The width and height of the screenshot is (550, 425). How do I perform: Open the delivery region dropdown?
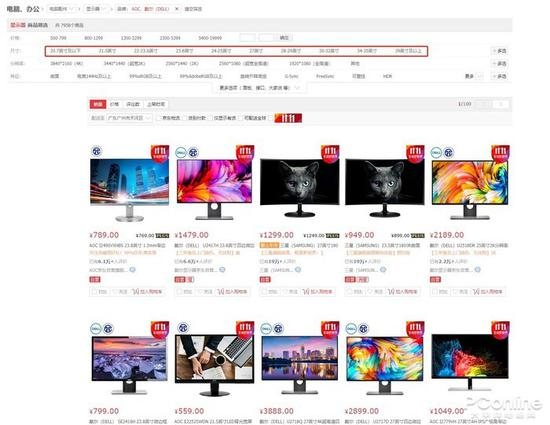pyautogui.click(x=129, y=118)
